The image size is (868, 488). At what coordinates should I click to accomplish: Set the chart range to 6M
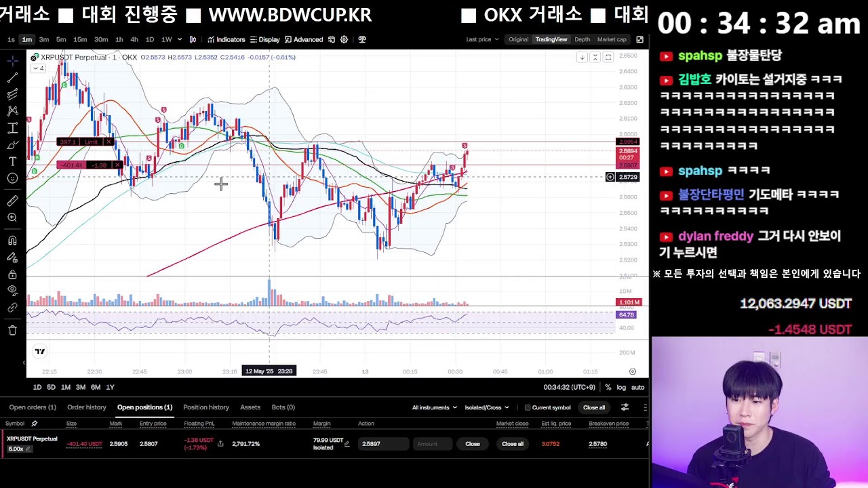(x=96, y=387)
